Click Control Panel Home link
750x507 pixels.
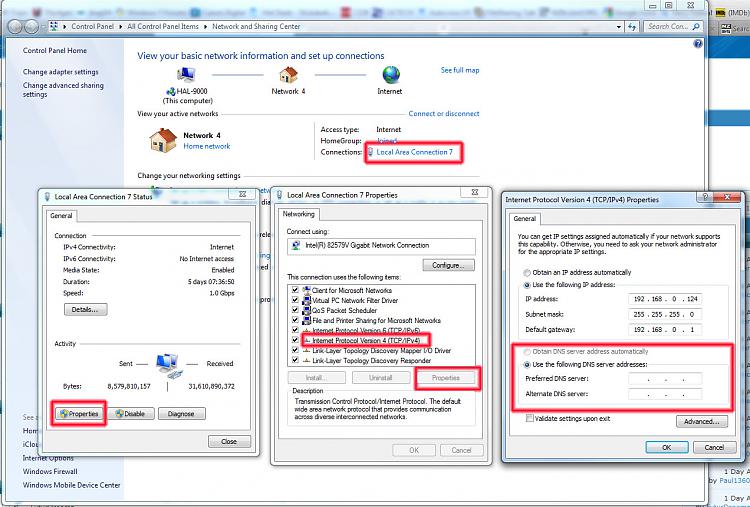point(55,50)
